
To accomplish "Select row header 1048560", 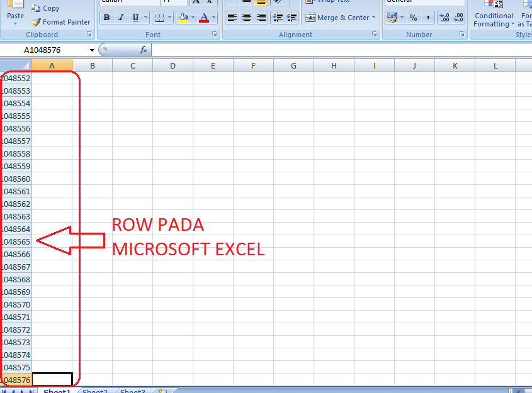I will pos(16,179).
